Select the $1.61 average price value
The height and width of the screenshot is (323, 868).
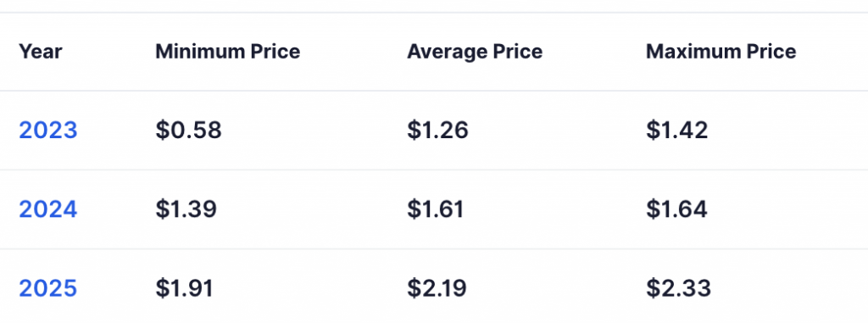coord(436,209)
